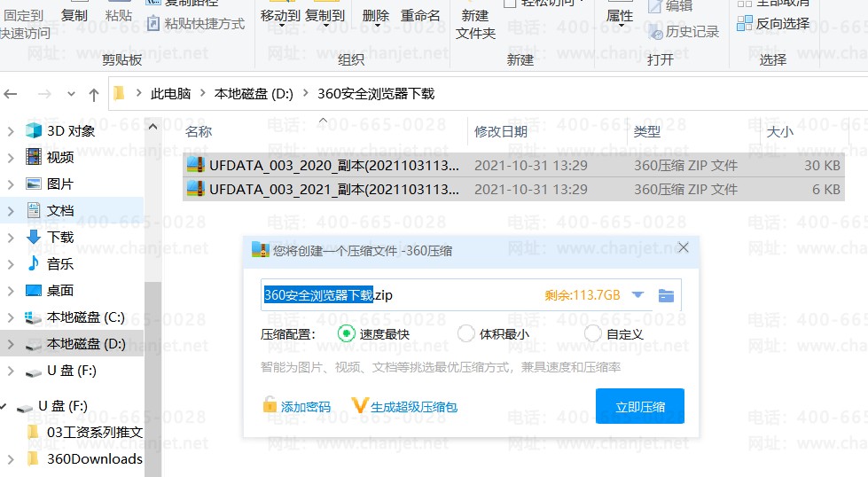Screen dimensions: 868x477
Task: Expand the 本地磁盘 (C:) tree node
Action: point(11,317)
